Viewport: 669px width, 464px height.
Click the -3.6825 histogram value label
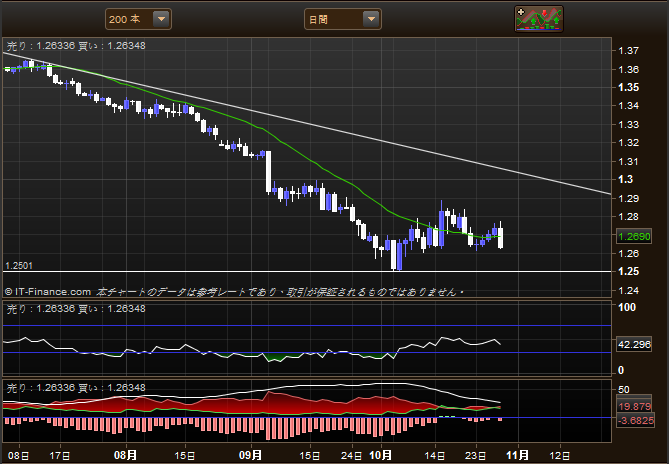(636, 420)
